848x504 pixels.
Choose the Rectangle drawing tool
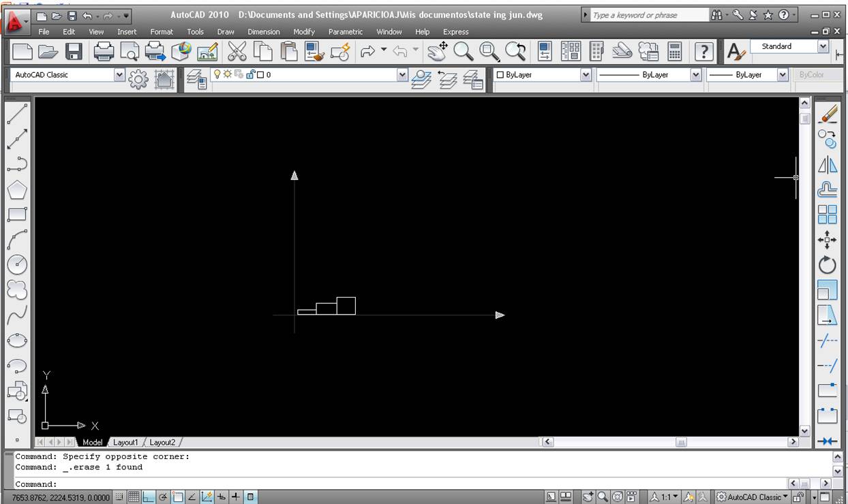[17, 215]
